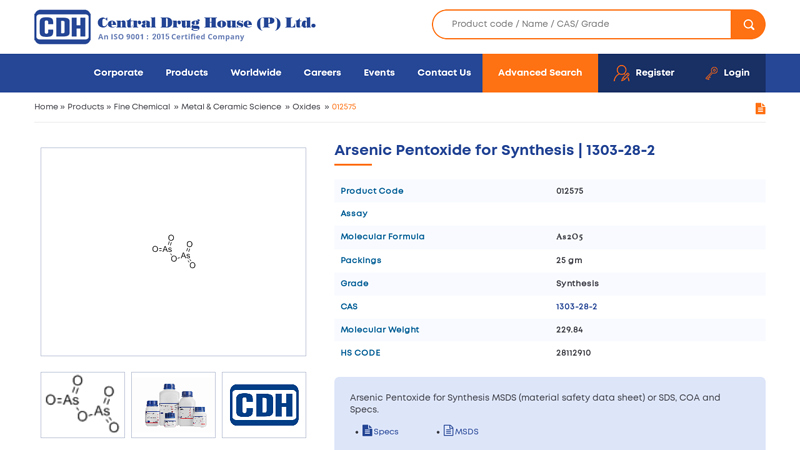Screen dimensions: 800x450
Task: Click the Login text link
Action: coord(736,72)
